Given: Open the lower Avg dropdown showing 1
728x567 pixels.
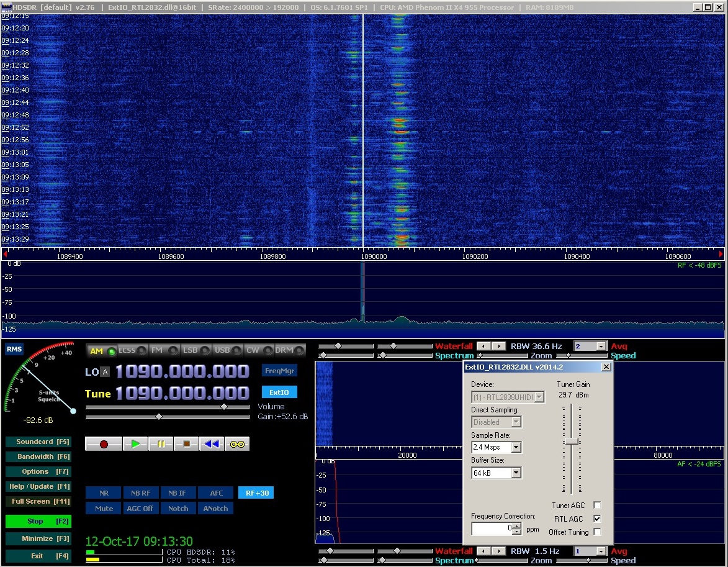Looking at the screenshot, I should point(601,551).
